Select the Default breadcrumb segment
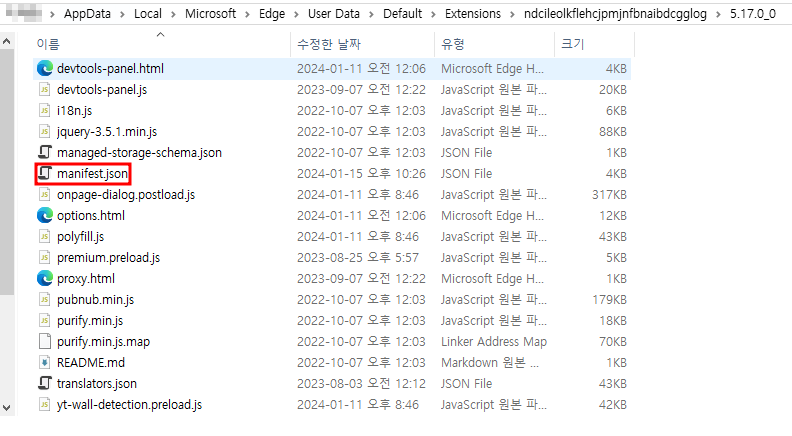The width and height of the screenshot is (792, 436). pos(402,14)
